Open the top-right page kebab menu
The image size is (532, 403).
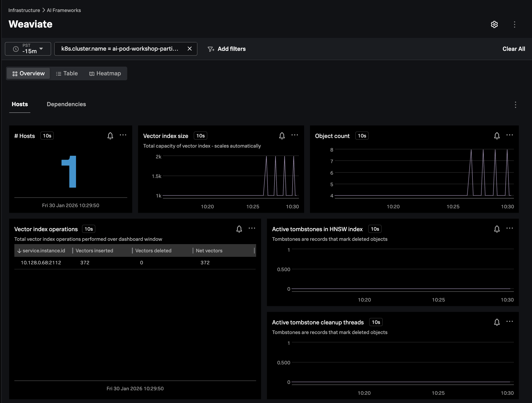coord(514,24)
